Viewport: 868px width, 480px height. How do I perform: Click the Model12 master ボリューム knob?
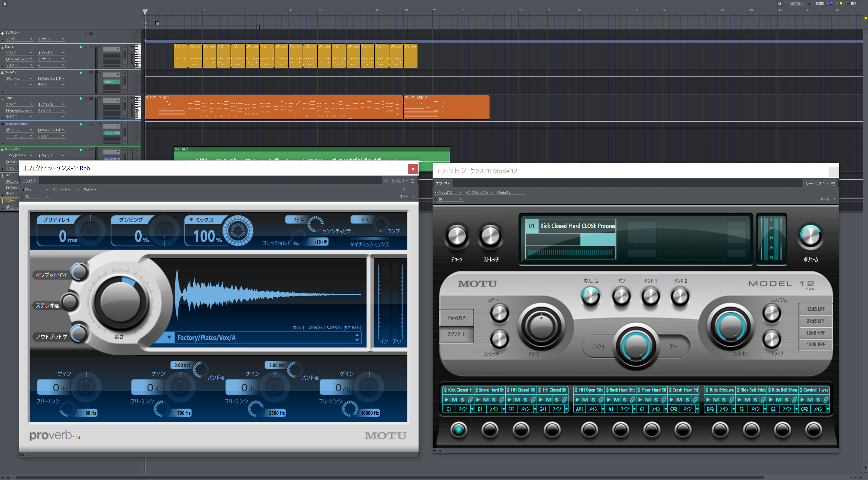pos(810,236)
